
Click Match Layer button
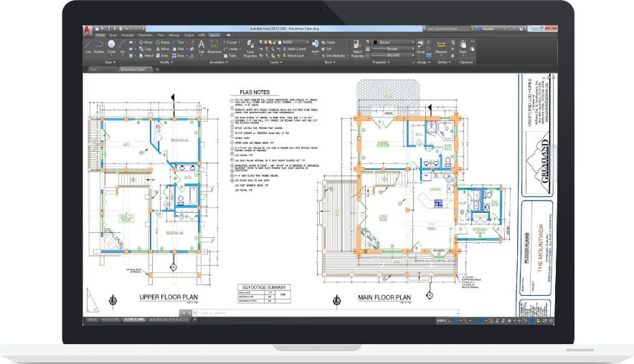pos(293,56)
